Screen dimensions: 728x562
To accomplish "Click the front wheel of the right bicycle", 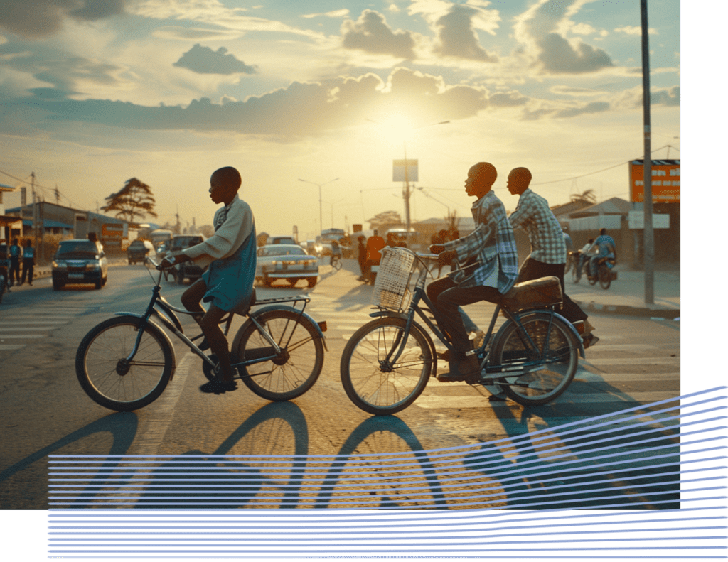I will coord(386,365).
